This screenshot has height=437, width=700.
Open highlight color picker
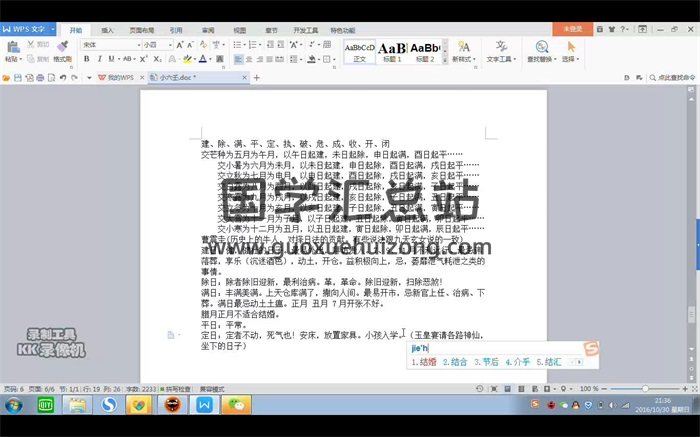(x=187, y=59)
